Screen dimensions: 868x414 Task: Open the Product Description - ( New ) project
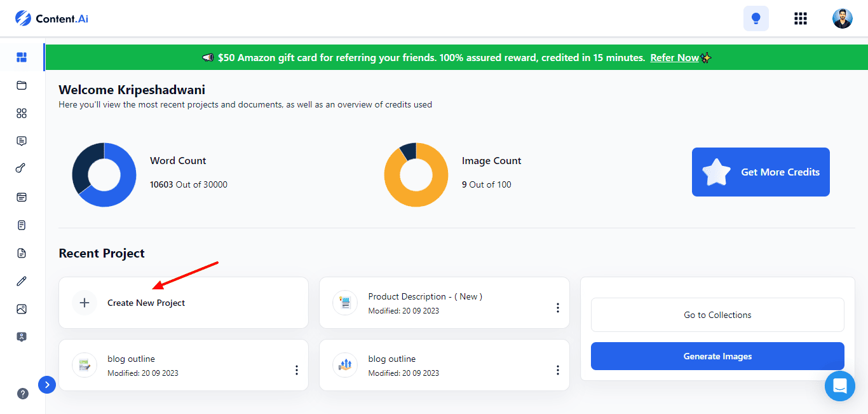424,297
